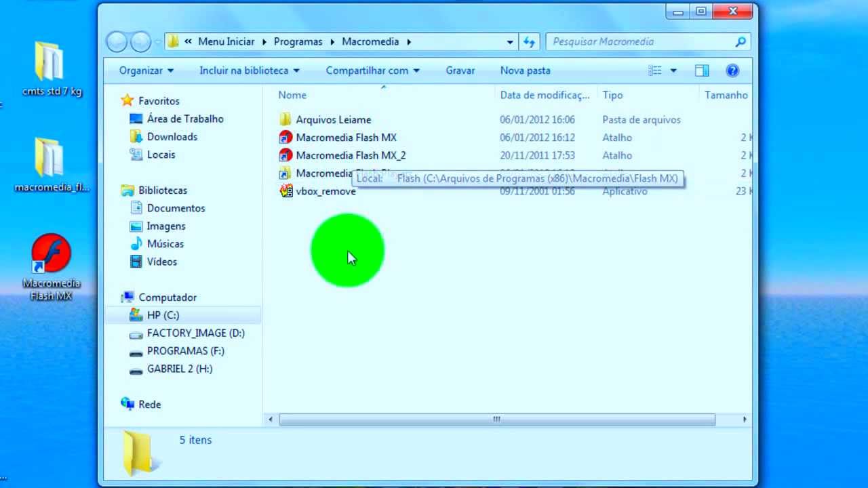Click date 06/01/2012 16:06 cell
This screenshot has width=868, height=488.
(537, 120)
